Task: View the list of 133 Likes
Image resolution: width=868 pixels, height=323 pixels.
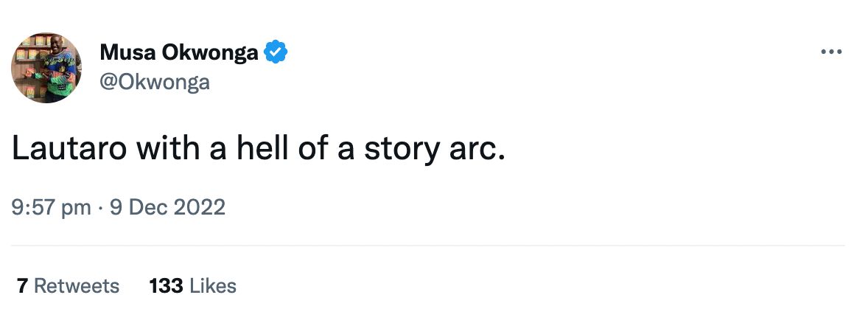Action: pos(192,285)
